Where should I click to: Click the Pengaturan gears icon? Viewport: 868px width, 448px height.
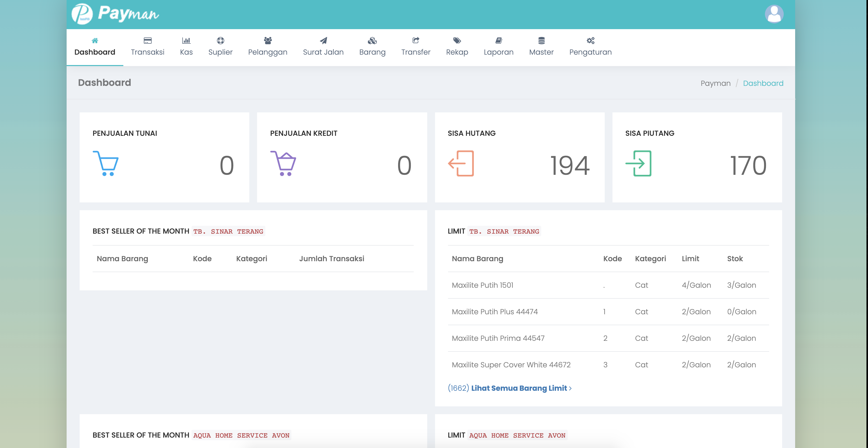point(590,41)
